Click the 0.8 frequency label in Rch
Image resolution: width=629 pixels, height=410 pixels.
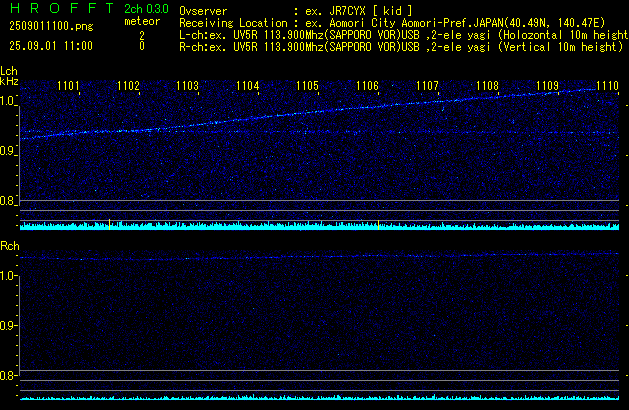(x=7, y=375)
